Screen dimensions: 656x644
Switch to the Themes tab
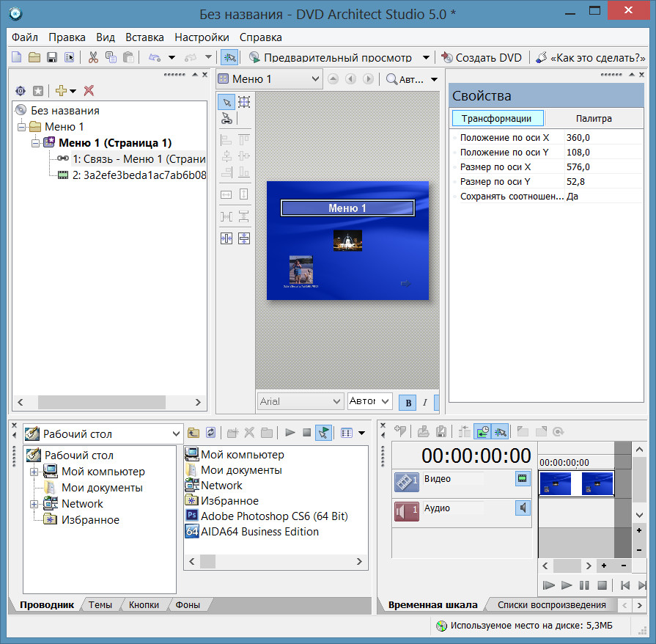[x=100, y=605]
